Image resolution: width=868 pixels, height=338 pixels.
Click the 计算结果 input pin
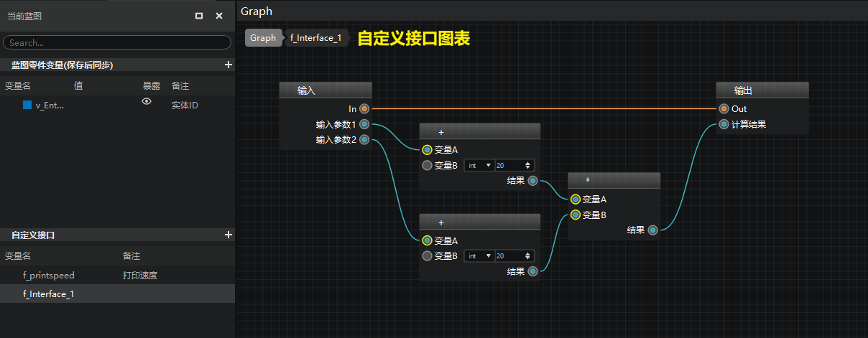(x=724, y=124)
